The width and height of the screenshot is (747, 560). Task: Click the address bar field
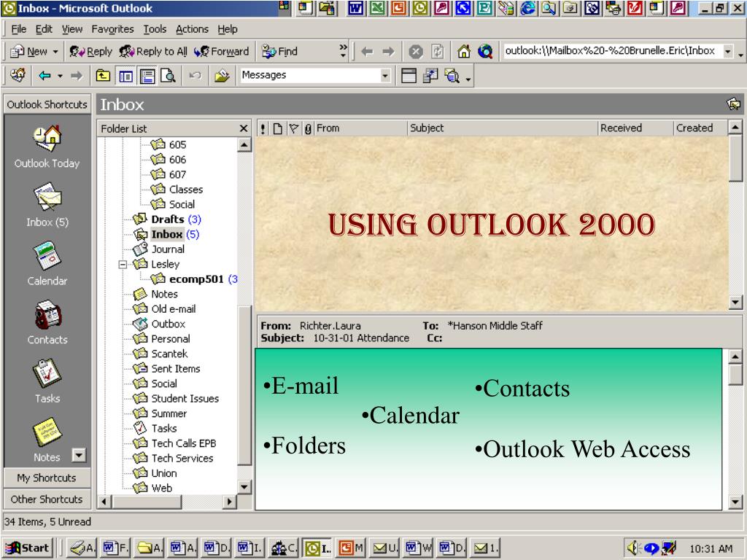tap(613, 51)
